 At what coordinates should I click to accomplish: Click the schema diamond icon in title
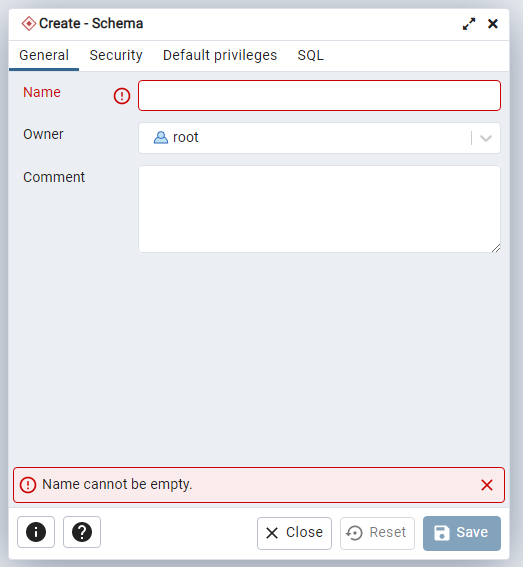click(x=29, y=24)
